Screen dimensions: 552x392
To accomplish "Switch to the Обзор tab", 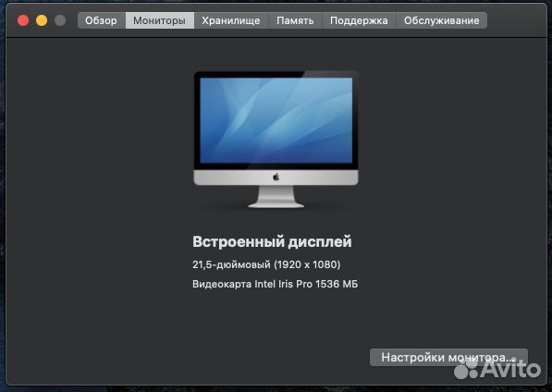I will pyautogui.click(x=102, y=20).
